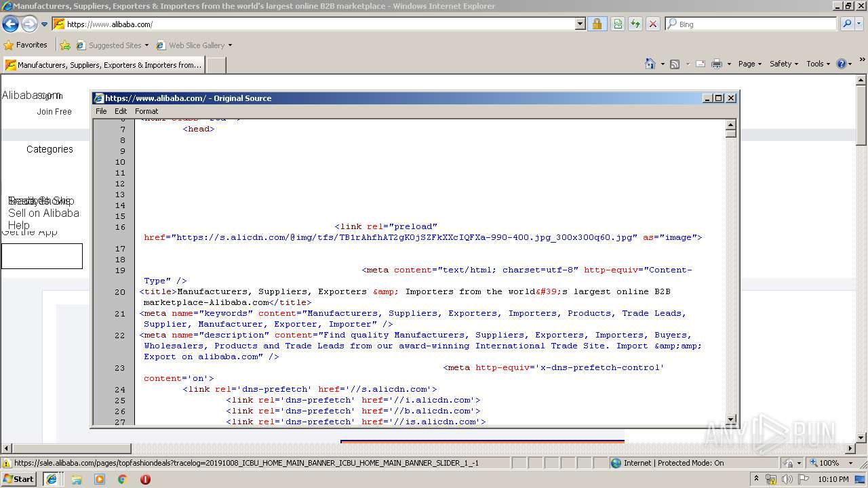Click the Home icon in command bar
Viewport: 868px width, 488px height.
click(x=650, y=64)
